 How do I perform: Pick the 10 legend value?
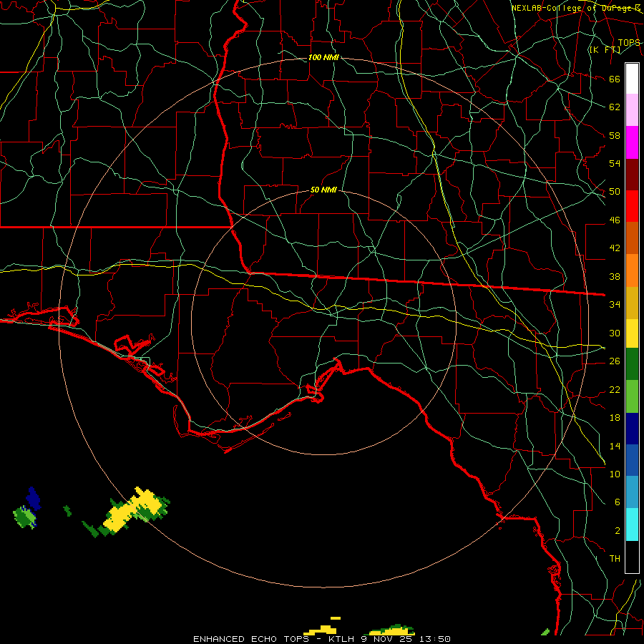pyautogui.click(x=615, y=474)
